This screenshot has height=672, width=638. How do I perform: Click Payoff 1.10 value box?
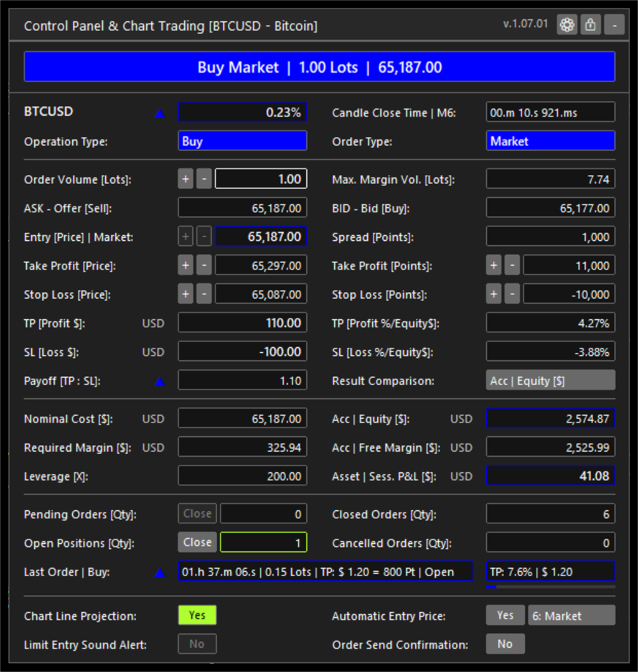pos(242,380)
